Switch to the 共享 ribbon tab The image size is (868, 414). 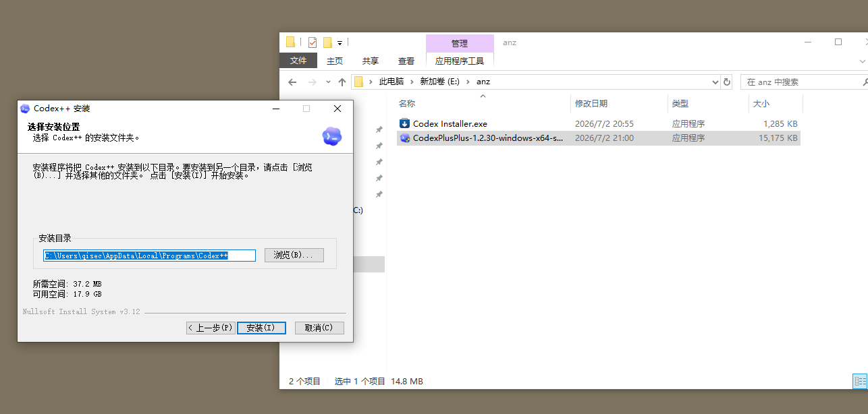371,61
